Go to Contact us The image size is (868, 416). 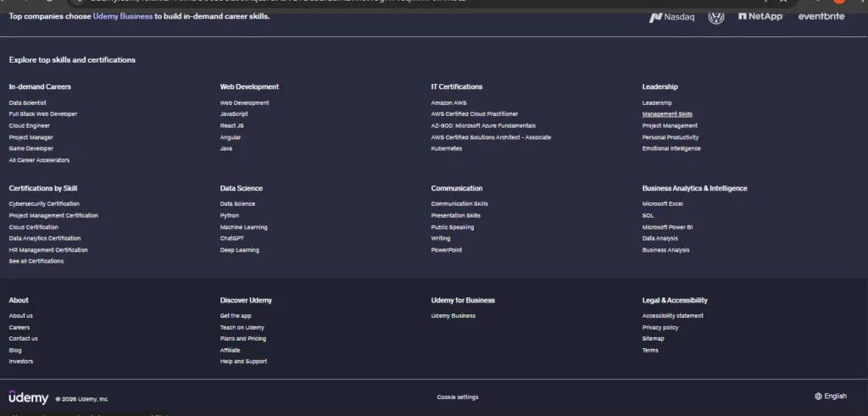click(x=23, y=339)
